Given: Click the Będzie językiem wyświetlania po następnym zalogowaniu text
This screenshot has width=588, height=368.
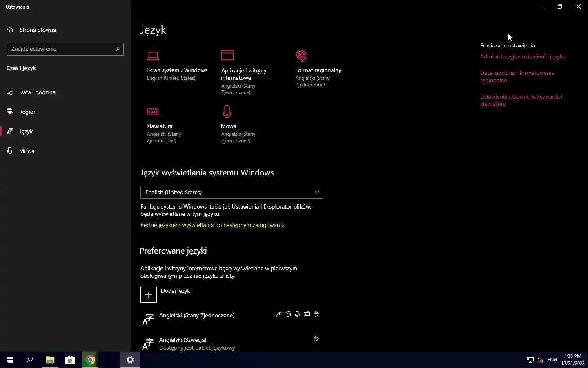Looking at the screenshot, I should [212, 225].
